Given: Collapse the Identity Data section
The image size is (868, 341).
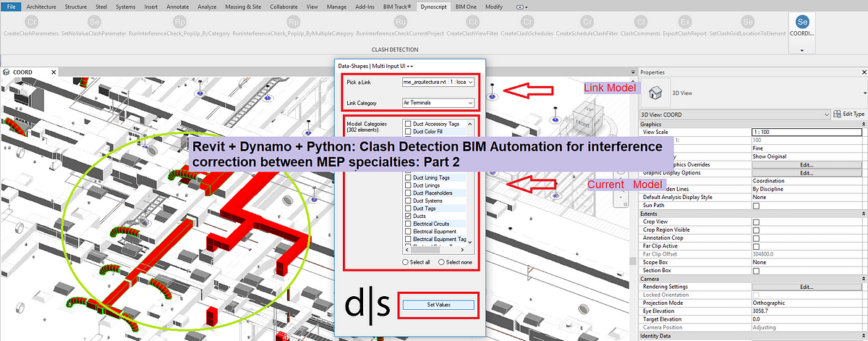Looking at the screenshot, I should point(862,336).
